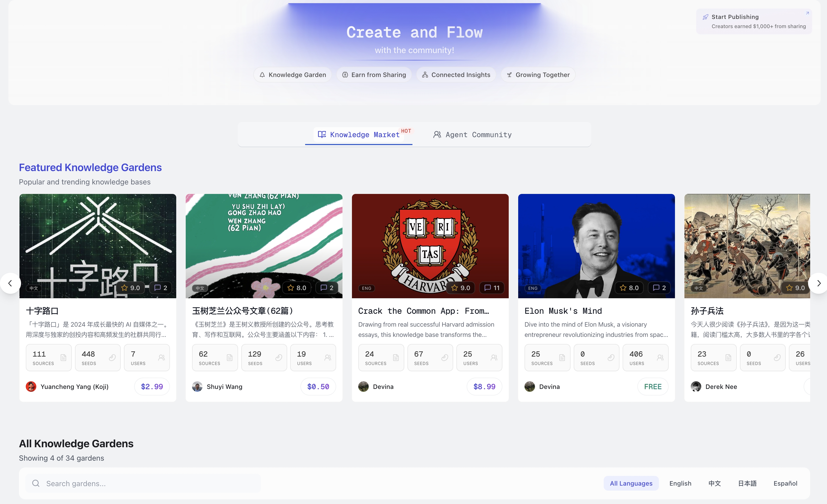Open the 11 comments badge on Harvard card
Viewport: 827px width, 504px height.
(x=492, y=288)
